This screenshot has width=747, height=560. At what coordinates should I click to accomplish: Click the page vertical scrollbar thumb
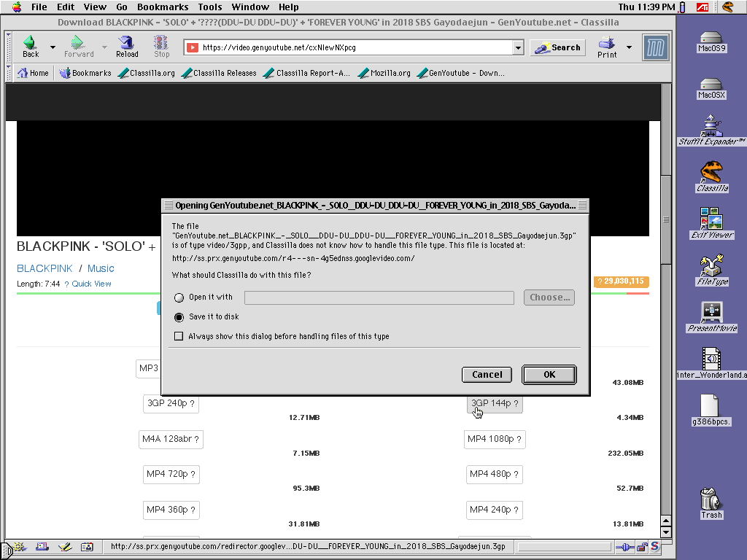point(666,220)
